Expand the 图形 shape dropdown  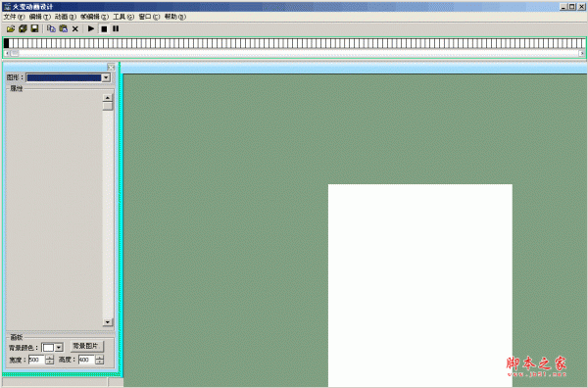tap(106, 77)
